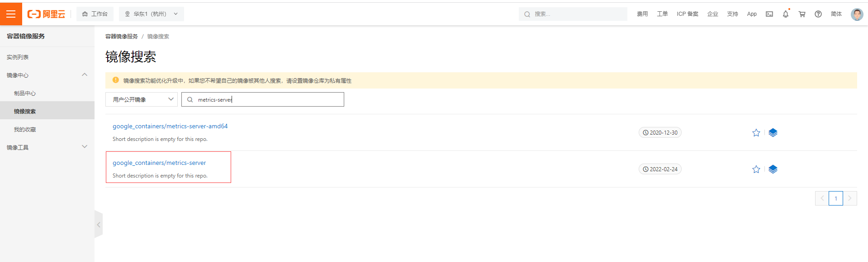This screenshot has height=262, width=868.
Task: Click layers icon for the 2022-02-24 repo
Action: click(773, 169)
